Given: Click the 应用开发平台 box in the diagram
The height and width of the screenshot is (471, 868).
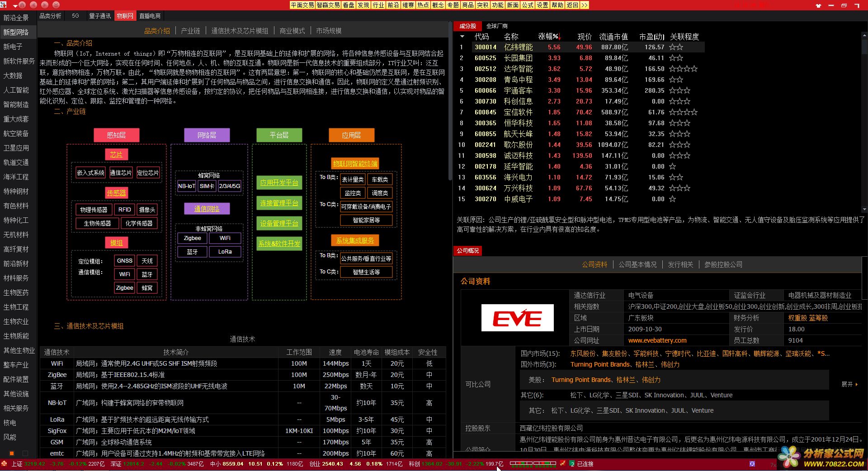Looking at the screenshot, I should click(279, 183).
